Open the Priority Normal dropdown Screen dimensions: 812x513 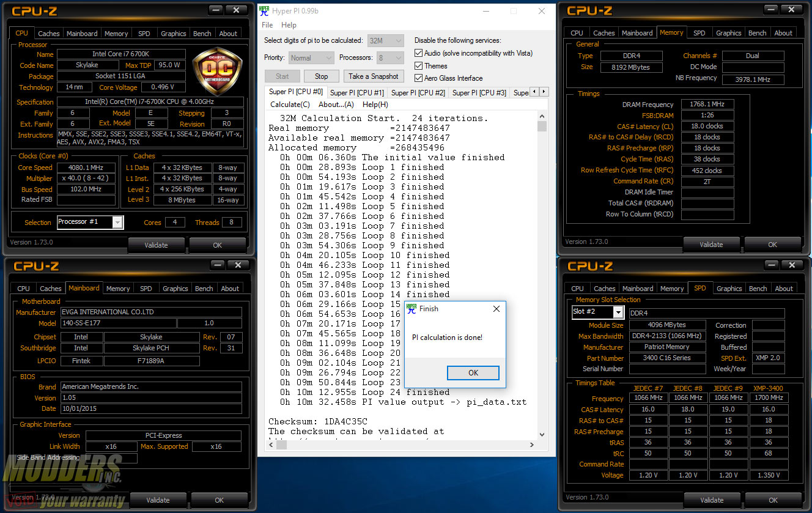click(311, 58)
